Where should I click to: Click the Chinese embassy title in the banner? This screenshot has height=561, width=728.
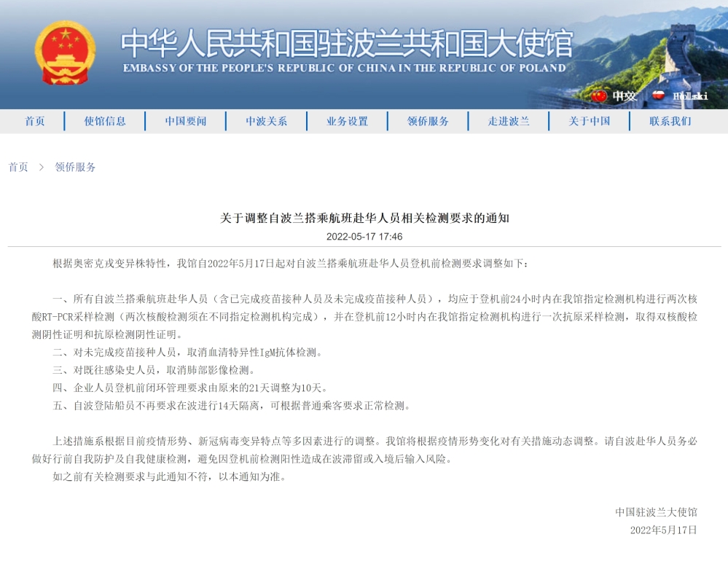click(348, 43)
